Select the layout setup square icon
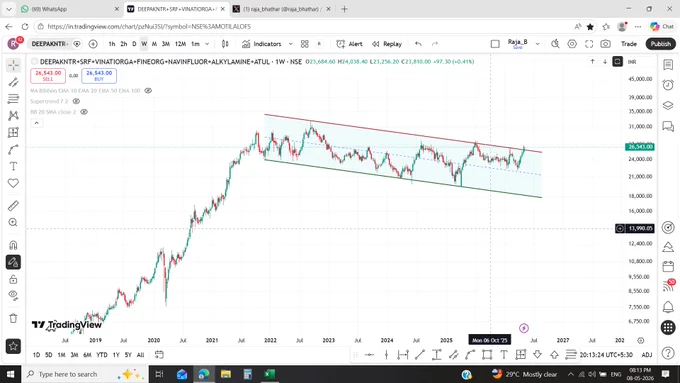 click(x=495, y=44)
